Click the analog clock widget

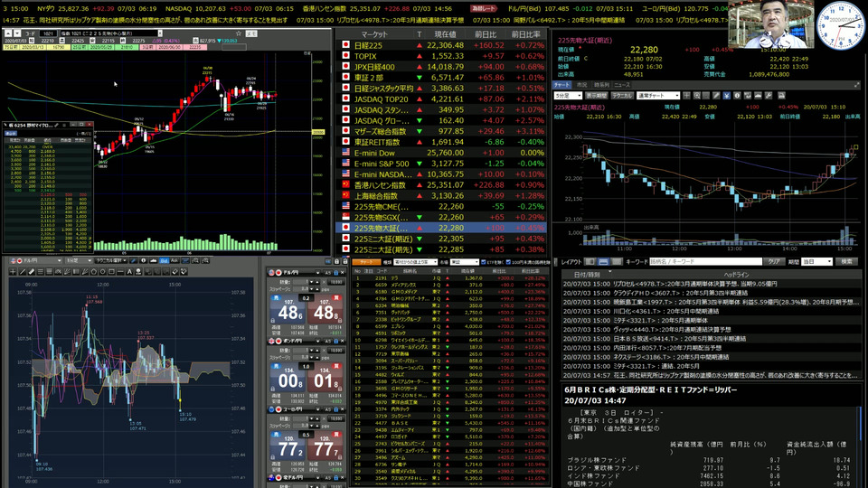click(840, 25)
